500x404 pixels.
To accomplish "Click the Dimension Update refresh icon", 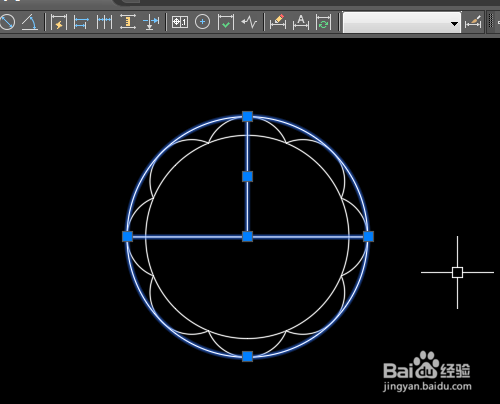I will click(323, 22).
